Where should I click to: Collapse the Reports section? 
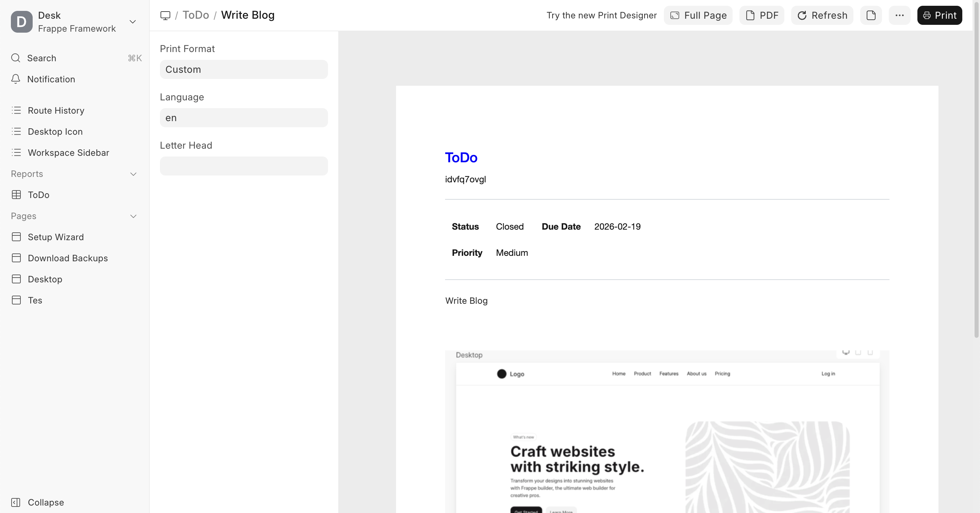click(133, 174)
